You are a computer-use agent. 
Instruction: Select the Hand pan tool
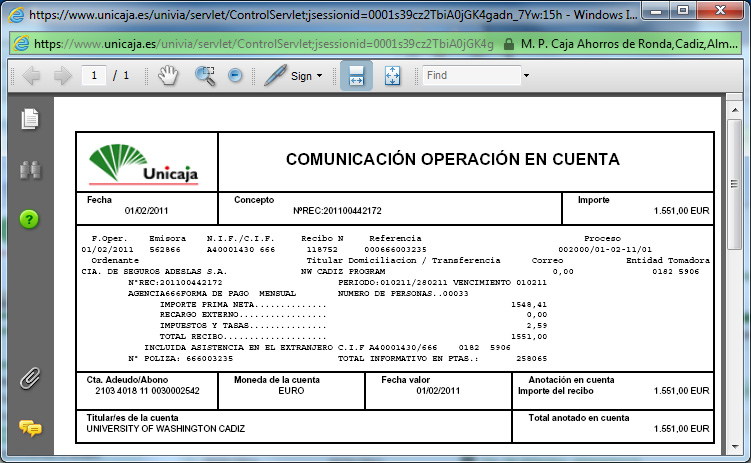(168, 76)
